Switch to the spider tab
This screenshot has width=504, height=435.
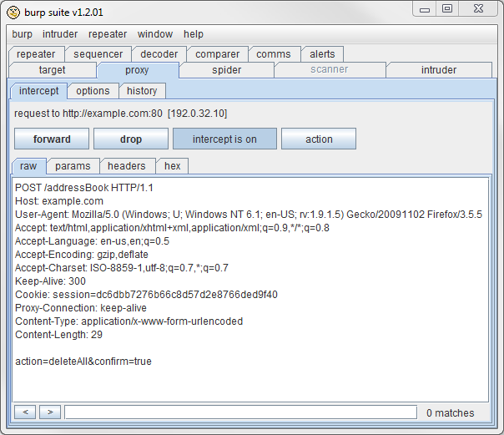pos(226,70)
